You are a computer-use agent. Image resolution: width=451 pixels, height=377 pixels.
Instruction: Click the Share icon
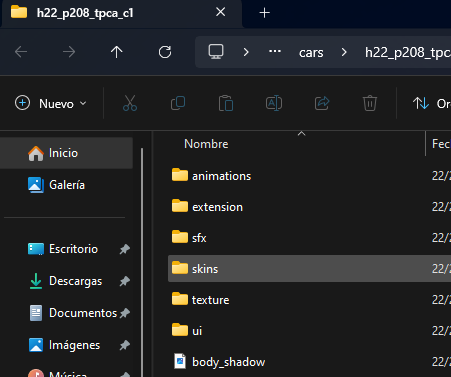(322, 103)
